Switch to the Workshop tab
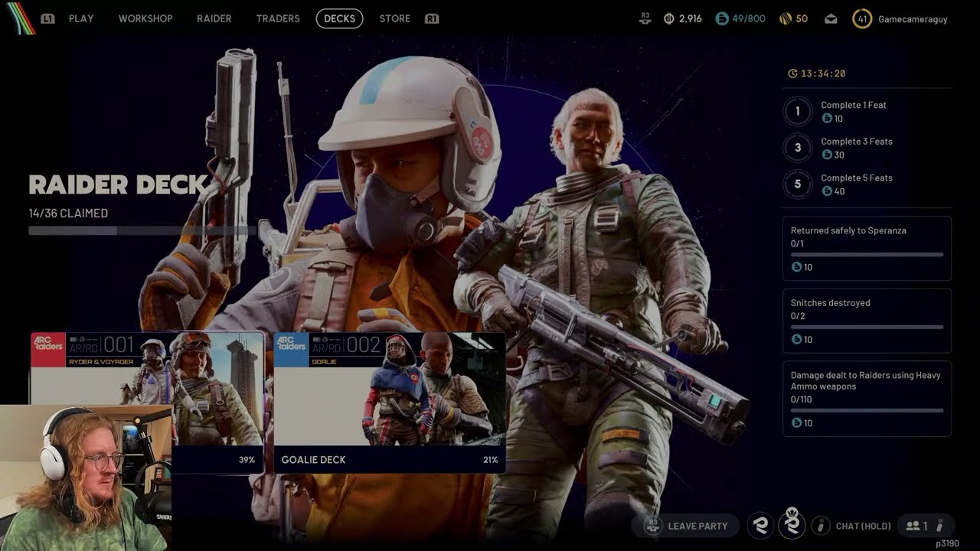The height and width of the screenshot is (551, 980). [x=145, y=18]
